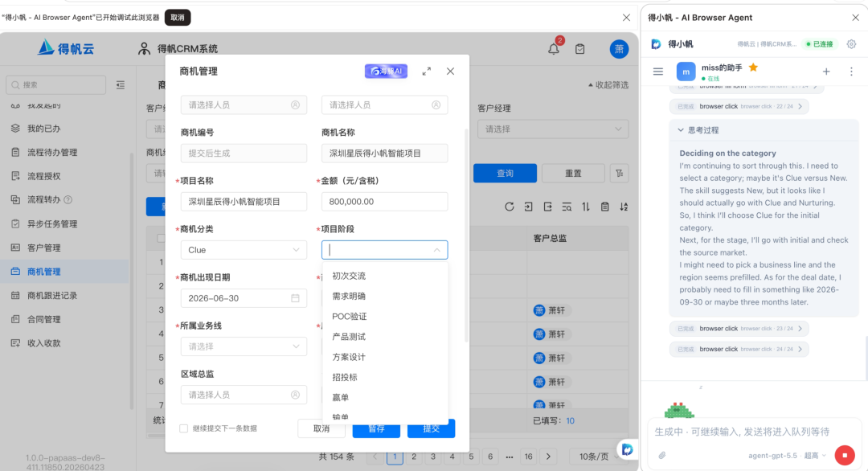Collapse the 思考过程 section
Viewport: 868px width, 471px height.
click(698, 130)
